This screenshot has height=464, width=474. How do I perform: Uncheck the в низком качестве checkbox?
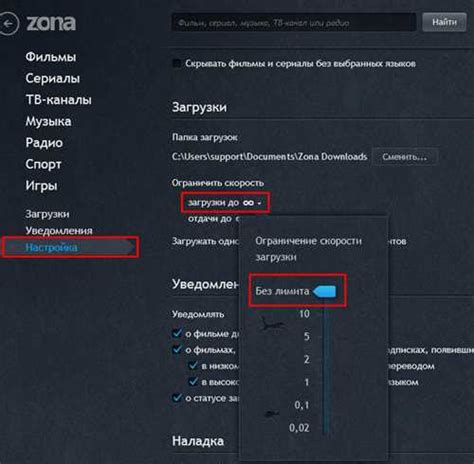coord(193,365)
